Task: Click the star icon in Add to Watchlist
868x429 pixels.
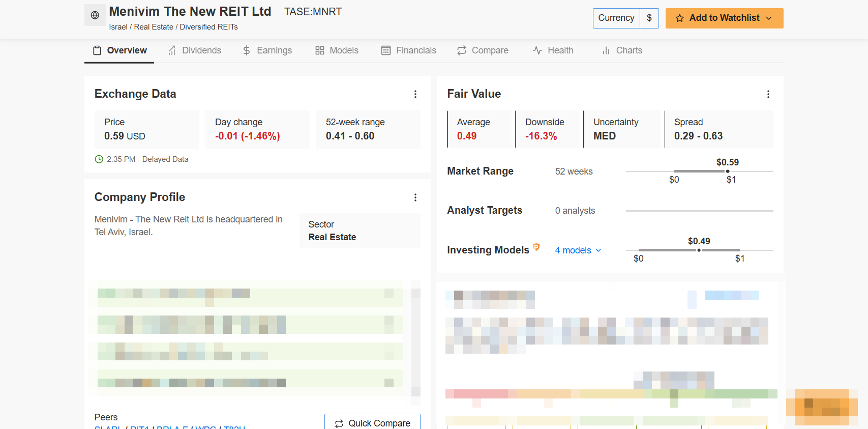Action: (680, 18)
